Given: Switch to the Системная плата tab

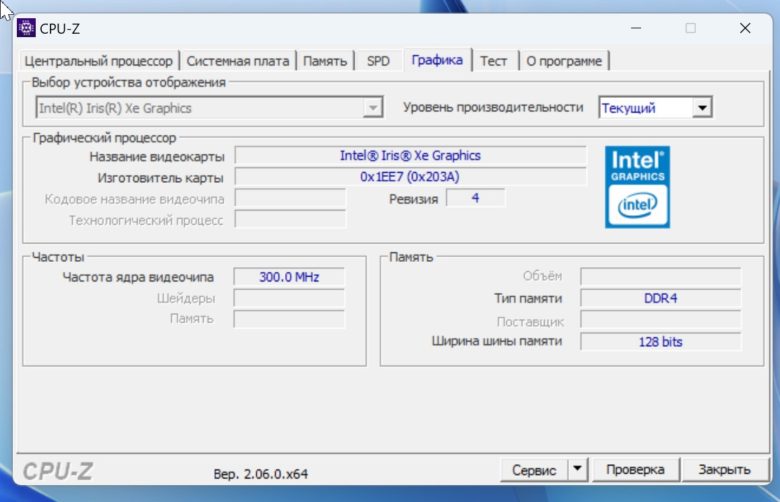Looking at the screenshot, I should [x=238, y=61].
